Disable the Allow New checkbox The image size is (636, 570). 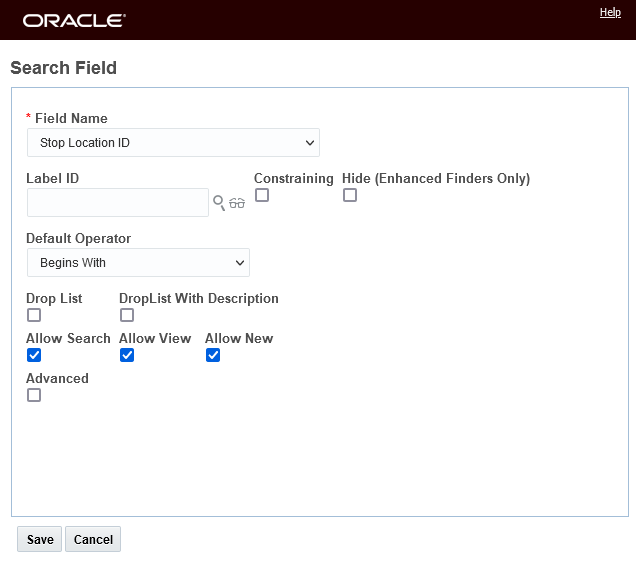(x=213, y=355)
